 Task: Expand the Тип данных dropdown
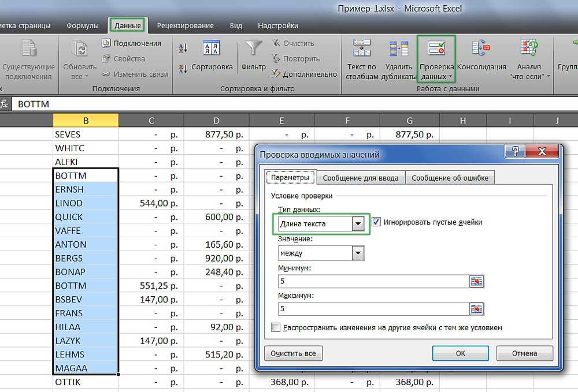point(358,224)
